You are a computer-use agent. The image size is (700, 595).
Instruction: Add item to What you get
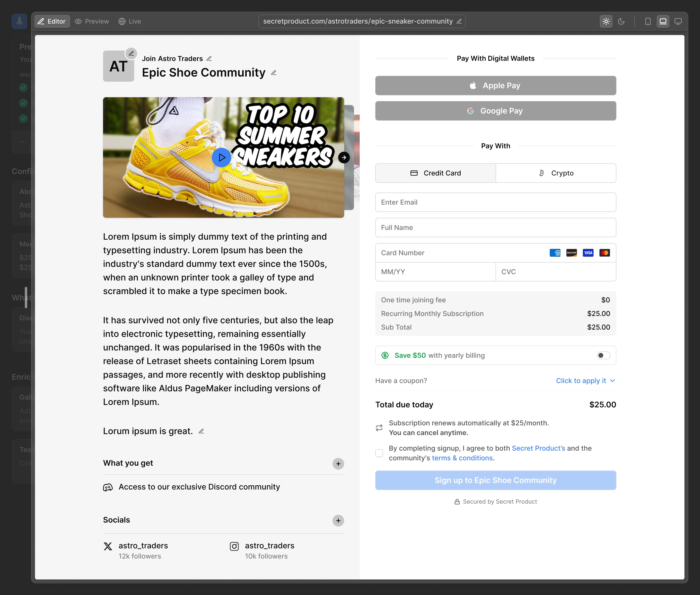pyautogui.click(x=338, y=464)
